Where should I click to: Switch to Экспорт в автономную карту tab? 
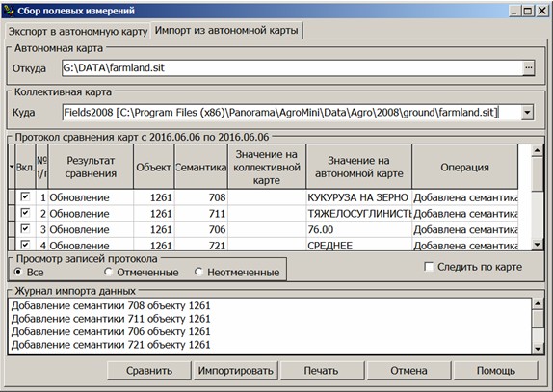click(78, 32)
